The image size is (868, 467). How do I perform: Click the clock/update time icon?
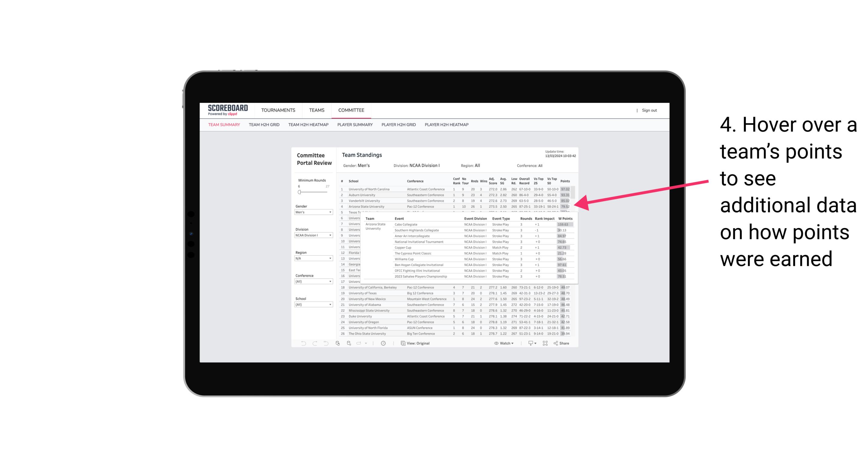pos(383,343)
